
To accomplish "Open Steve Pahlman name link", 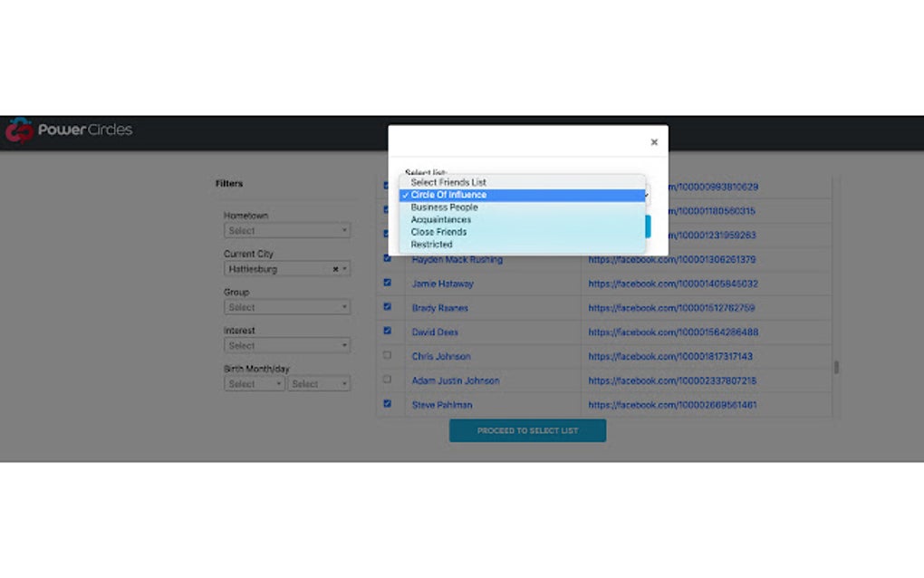I will point(442,405).
